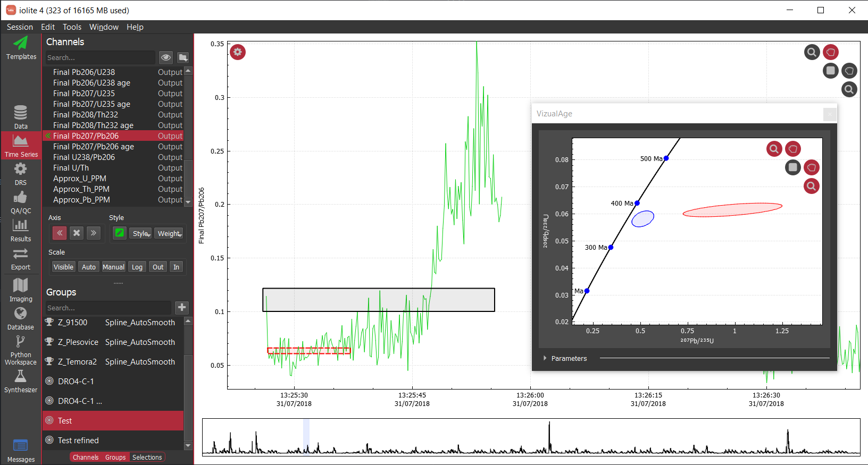Open the Messages sidebar section

(21, 451)
